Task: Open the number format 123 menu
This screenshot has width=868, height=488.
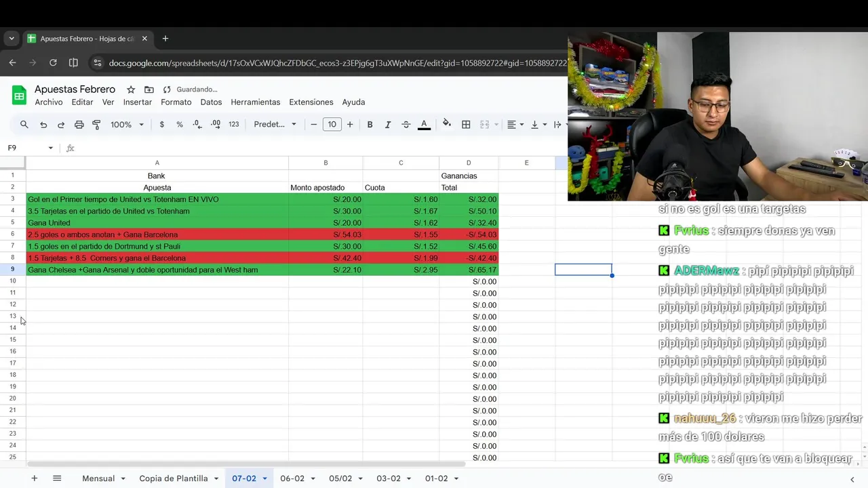Action: (x=234, y=125)
